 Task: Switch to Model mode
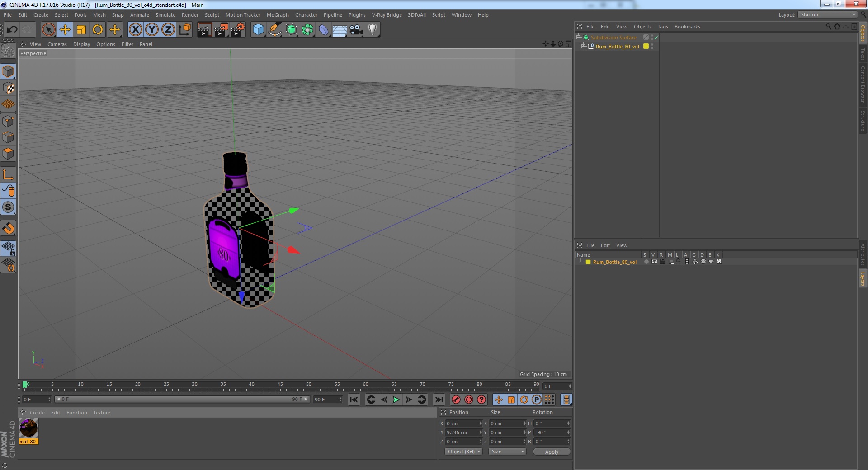(x=8, y=71)
